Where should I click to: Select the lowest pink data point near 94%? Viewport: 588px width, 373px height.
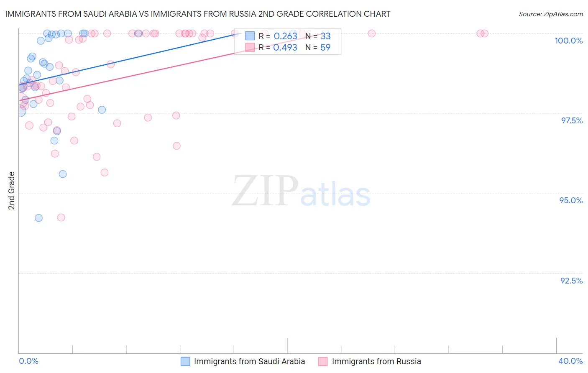(x=61, y=217)
